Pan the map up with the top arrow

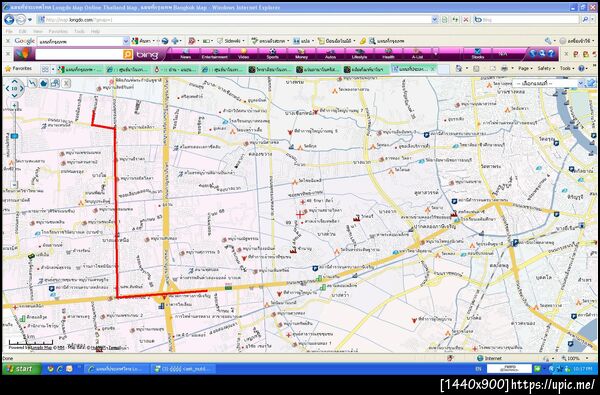(x=15, y=82)
